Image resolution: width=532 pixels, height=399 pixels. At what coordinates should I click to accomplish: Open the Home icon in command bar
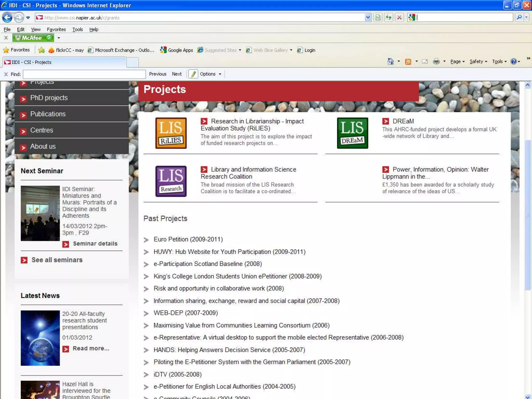point(390,62)
